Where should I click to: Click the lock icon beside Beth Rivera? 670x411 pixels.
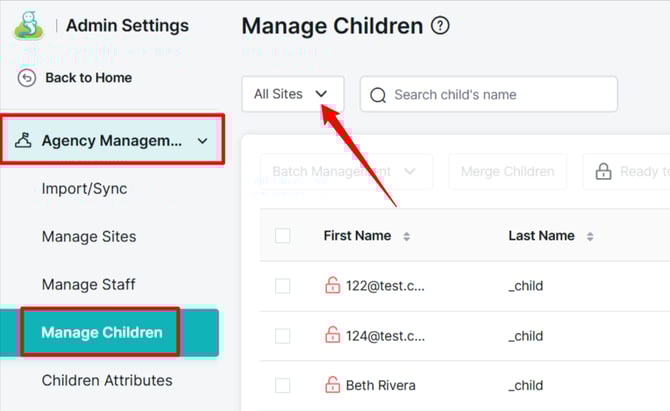coord(333,384)
